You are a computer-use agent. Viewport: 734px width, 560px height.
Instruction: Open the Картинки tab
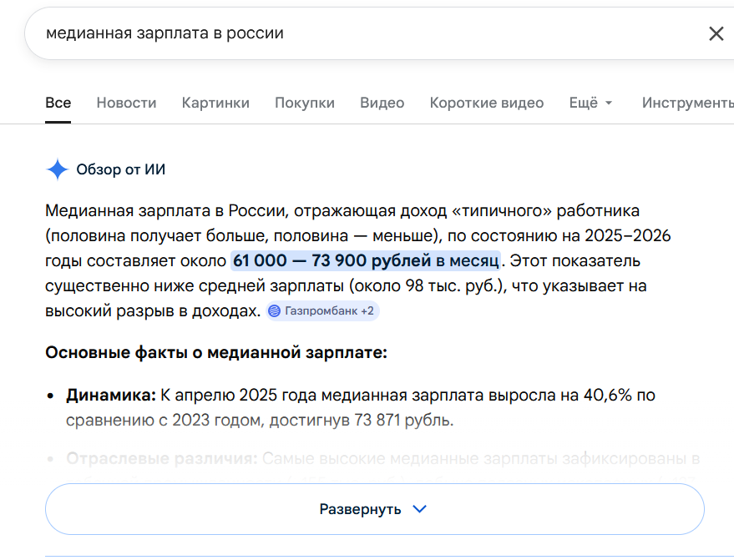(x=215, y=103)
